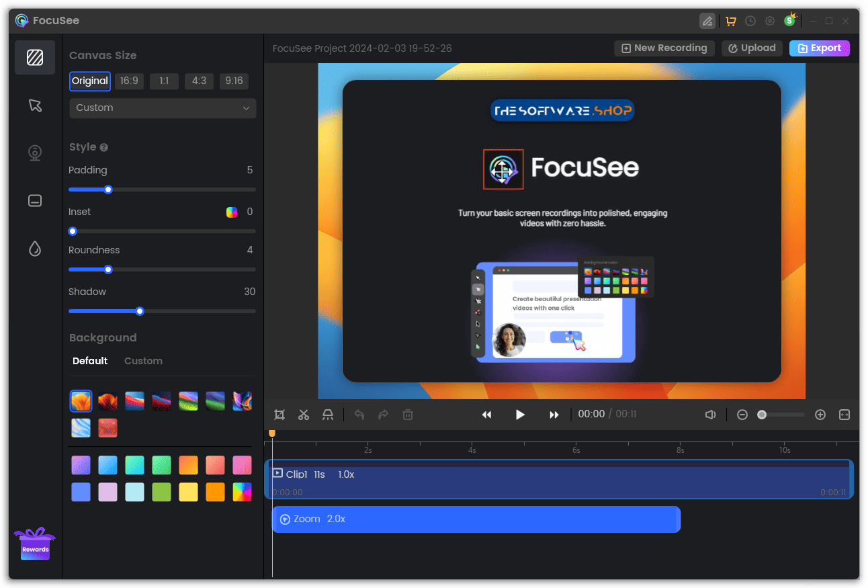Select Clip1 on the timeline

(559, 479)
